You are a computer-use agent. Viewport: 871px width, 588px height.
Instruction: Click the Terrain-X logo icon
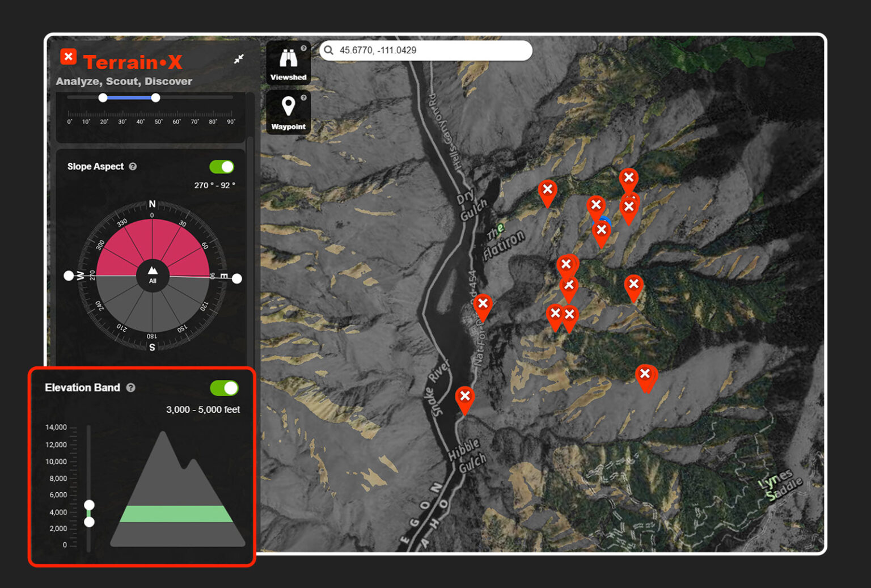click(69, 57)
